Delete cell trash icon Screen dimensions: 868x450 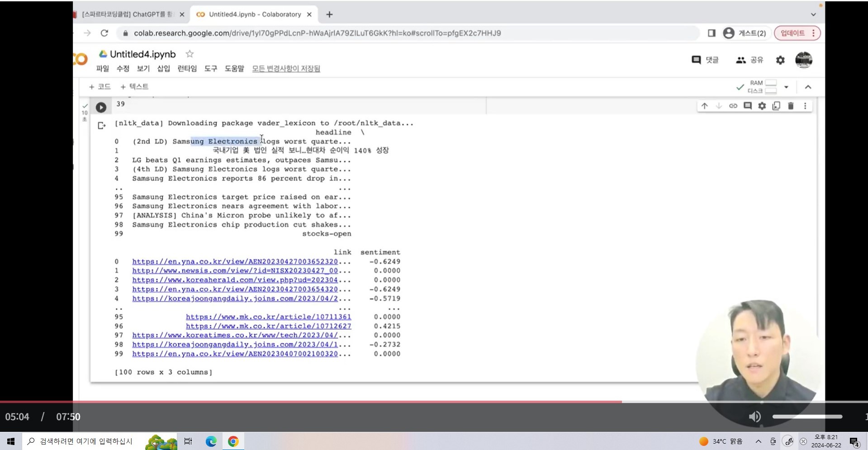[x=791, y=106]
